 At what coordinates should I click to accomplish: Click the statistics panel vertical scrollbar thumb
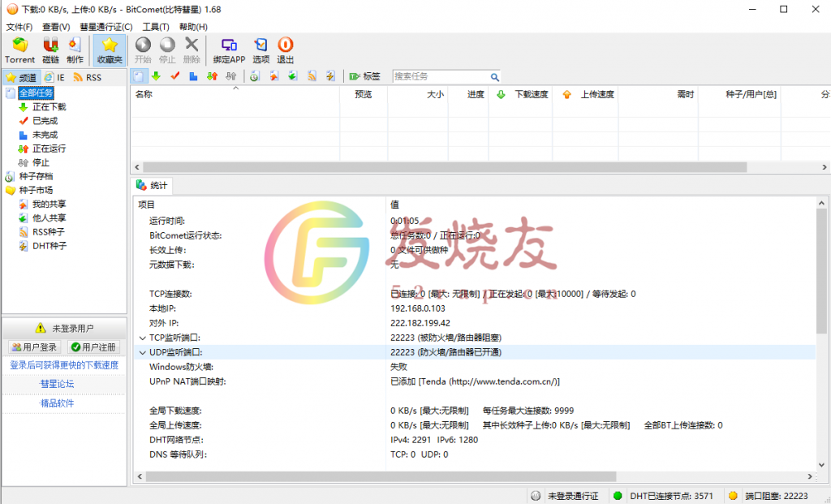[821, 271]
